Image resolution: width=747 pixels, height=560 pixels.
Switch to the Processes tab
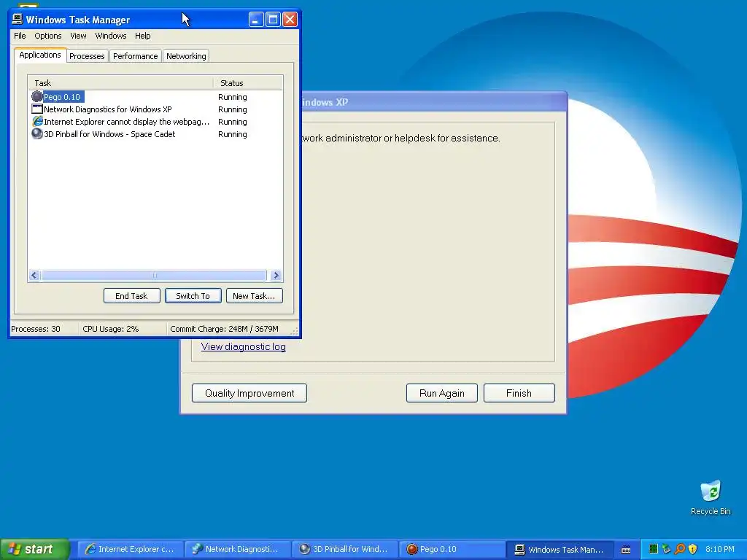pos(87,56)
